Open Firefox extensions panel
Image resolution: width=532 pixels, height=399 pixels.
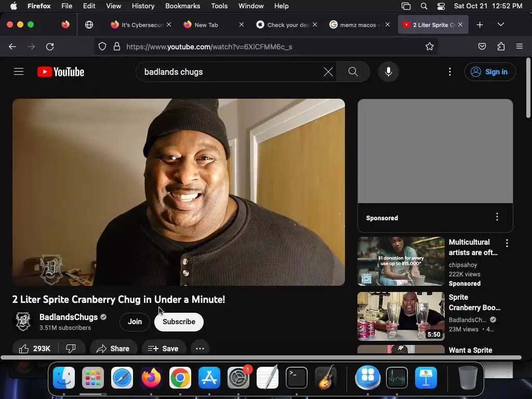tap(501, 46)
